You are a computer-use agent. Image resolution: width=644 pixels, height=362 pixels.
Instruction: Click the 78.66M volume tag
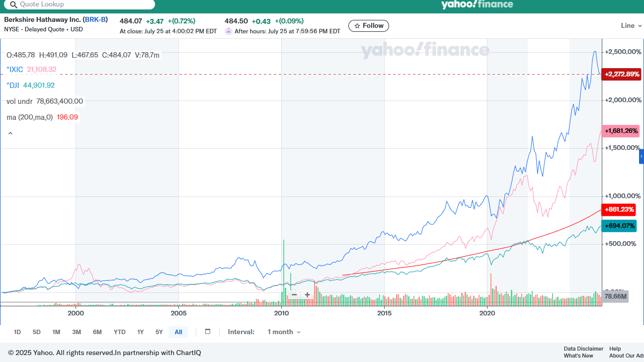pyautogui.click(x=615, y=296)
